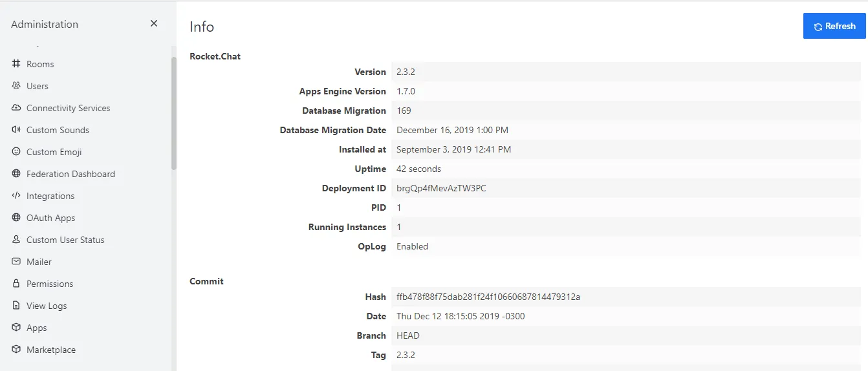Click the Rocket.Chat section heading
The height and width of the screenshot is (371, 868).
point(215,56)
